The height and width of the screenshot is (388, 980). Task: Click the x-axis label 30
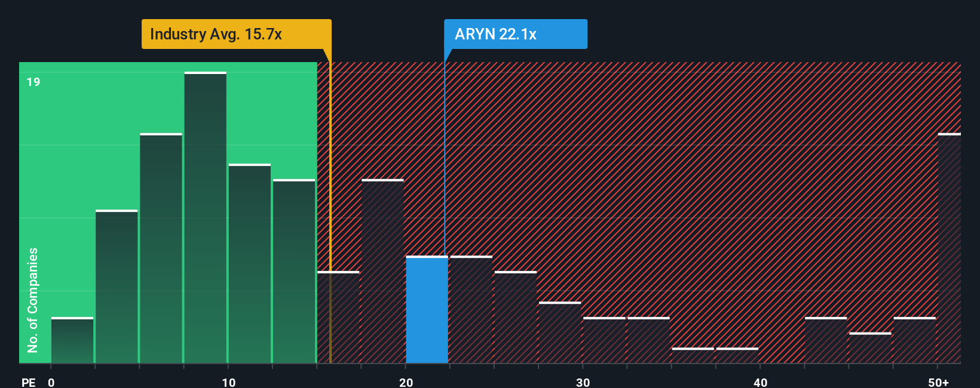(x=583, y=382)
